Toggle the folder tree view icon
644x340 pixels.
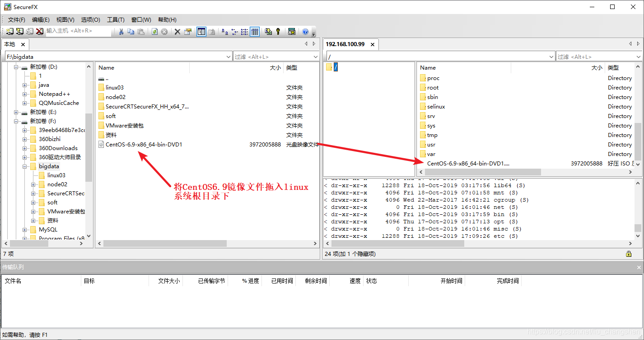pos(201,31)
